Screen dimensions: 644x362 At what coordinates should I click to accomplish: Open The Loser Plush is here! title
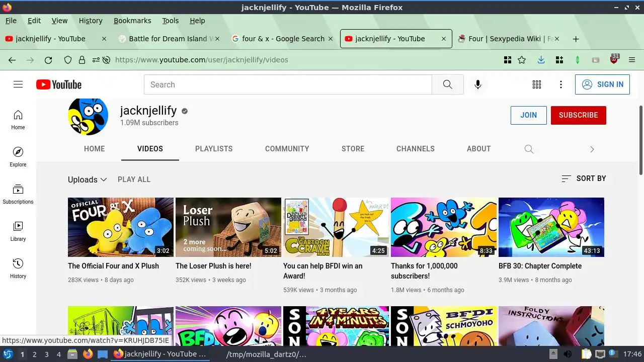point(213,266)
